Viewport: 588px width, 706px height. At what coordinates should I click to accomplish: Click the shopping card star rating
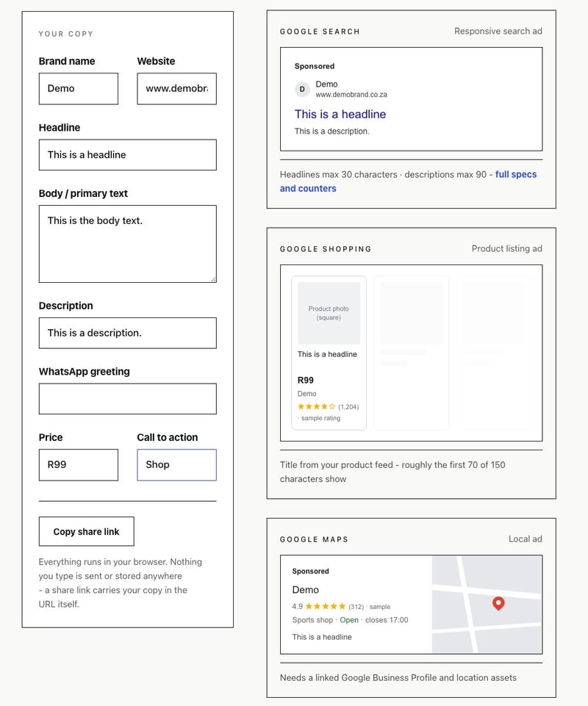[316, 406]
